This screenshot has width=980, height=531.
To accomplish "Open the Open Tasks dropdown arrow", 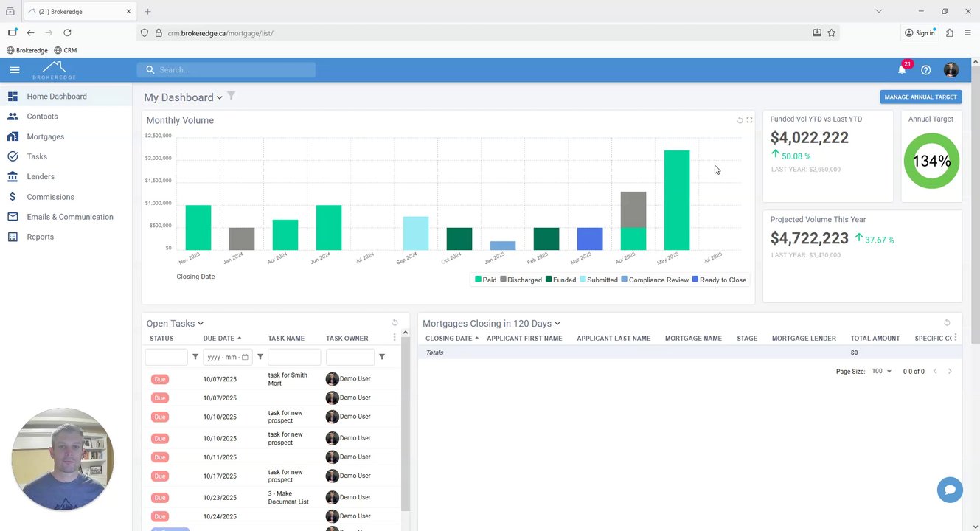I will click(x=201, y=324).
